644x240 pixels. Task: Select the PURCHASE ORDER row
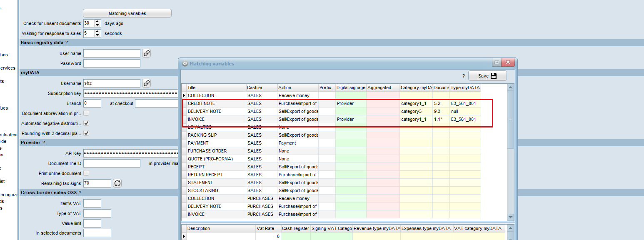(x=332, y=151)
